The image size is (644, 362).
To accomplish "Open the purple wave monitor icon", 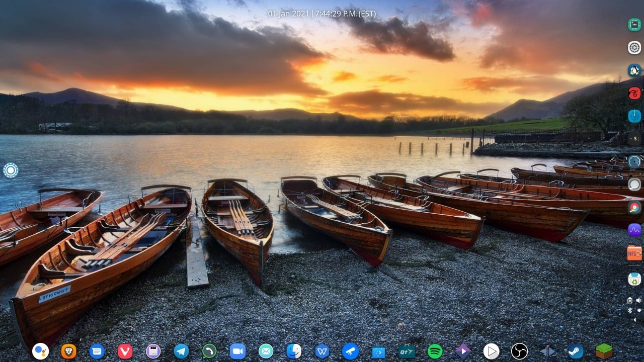I will tap(634, 230).
